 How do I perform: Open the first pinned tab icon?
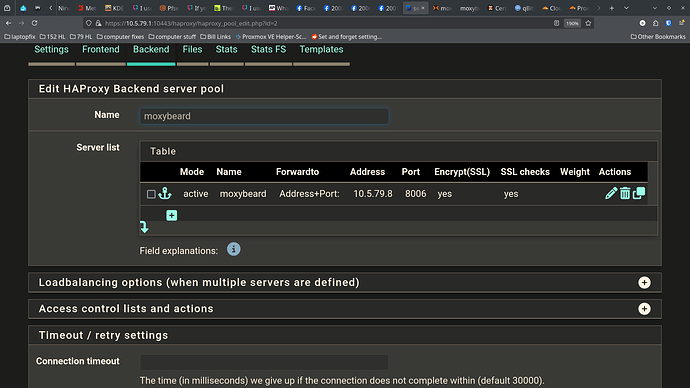click(7, 8)
